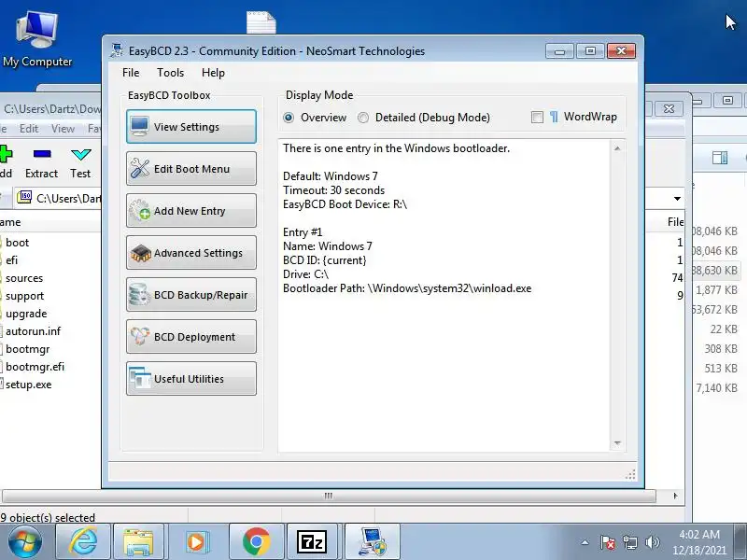Open Windows Media Player from taskbar
Screen dimensions: 747x560
tap(196, 542)
